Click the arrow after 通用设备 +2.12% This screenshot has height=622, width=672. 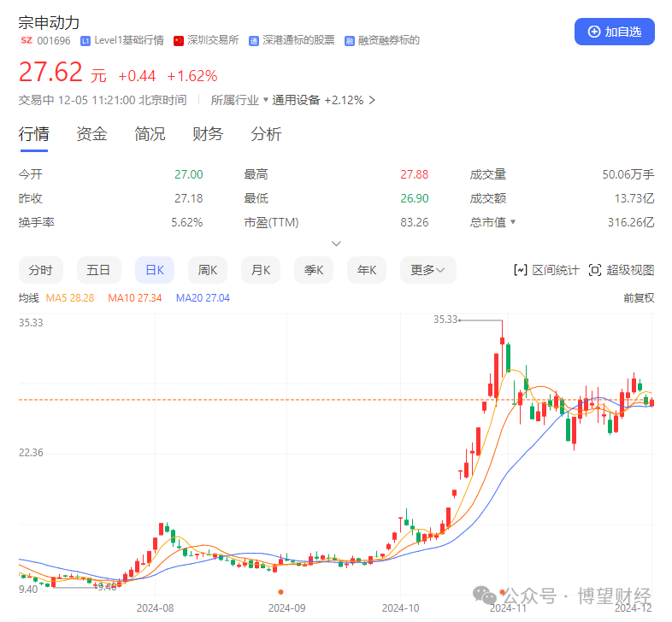(372, 100)
